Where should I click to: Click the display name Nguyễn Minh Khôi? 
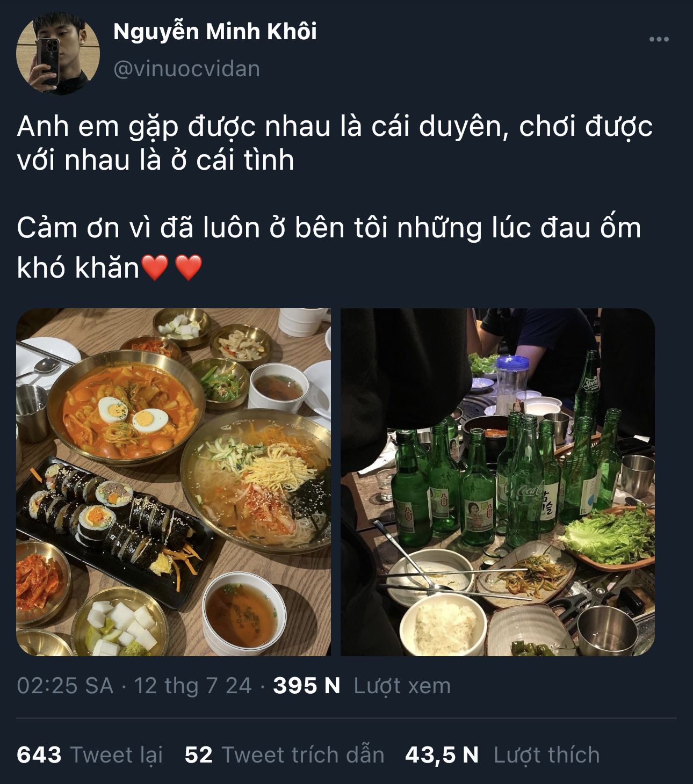(215, 33)
